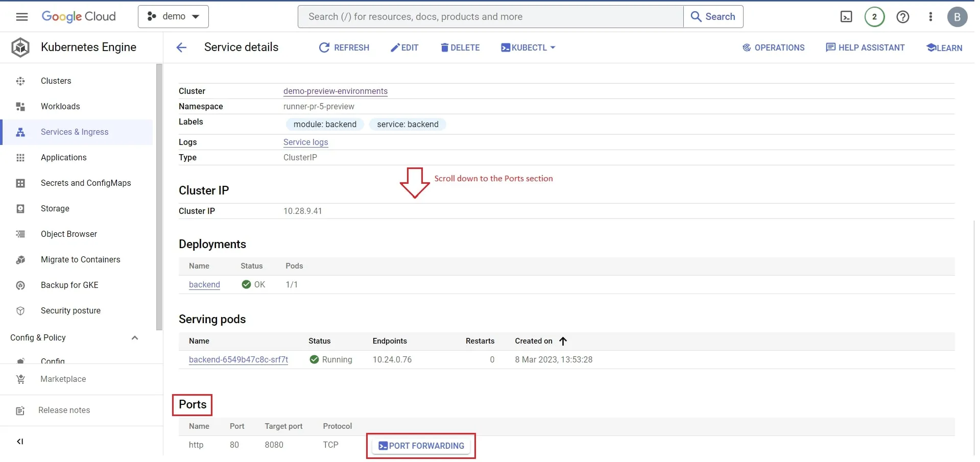Open the navigation hamburger menu
Viewport: 980px width, 462px height.
point(21,16)
